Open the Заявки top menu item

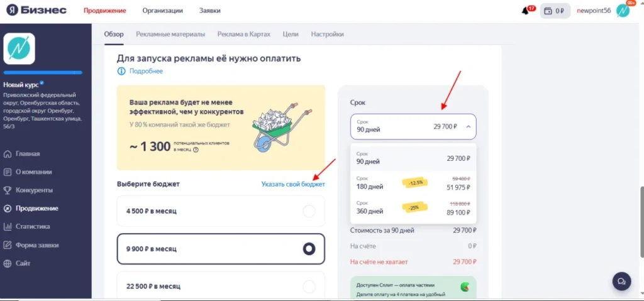[209, 11]
